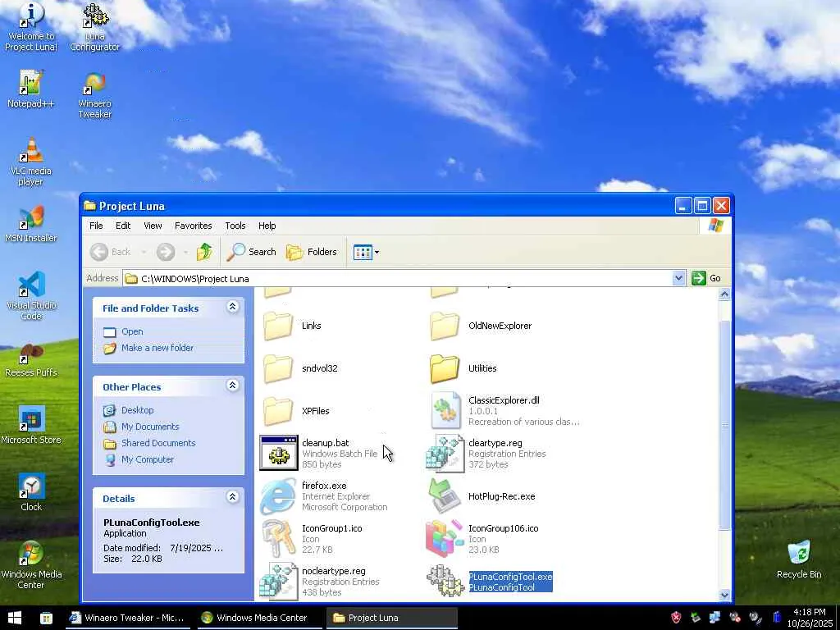Select IconGroup1.ico file
This screenshot has width=840, height=630.
313,539
